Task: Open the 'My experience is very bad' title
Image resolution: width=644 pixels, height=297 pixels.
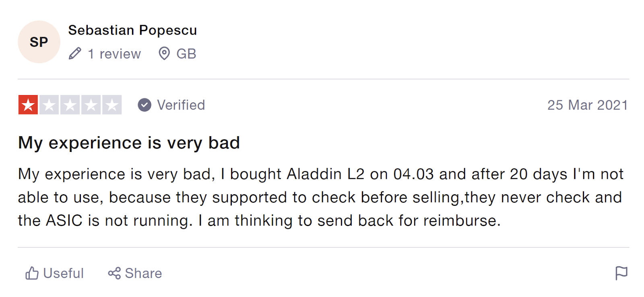Action: pos(129,143)
